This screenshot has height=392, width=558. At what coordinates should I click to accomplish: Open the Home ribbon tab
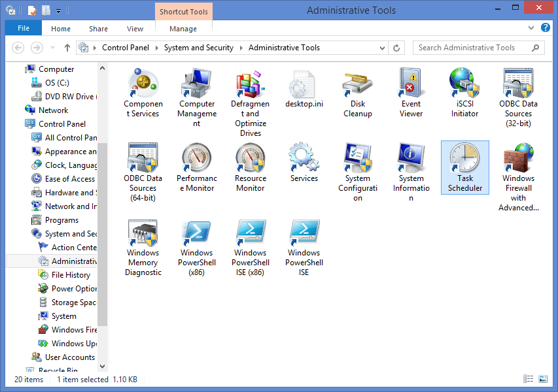click(60, 29)
